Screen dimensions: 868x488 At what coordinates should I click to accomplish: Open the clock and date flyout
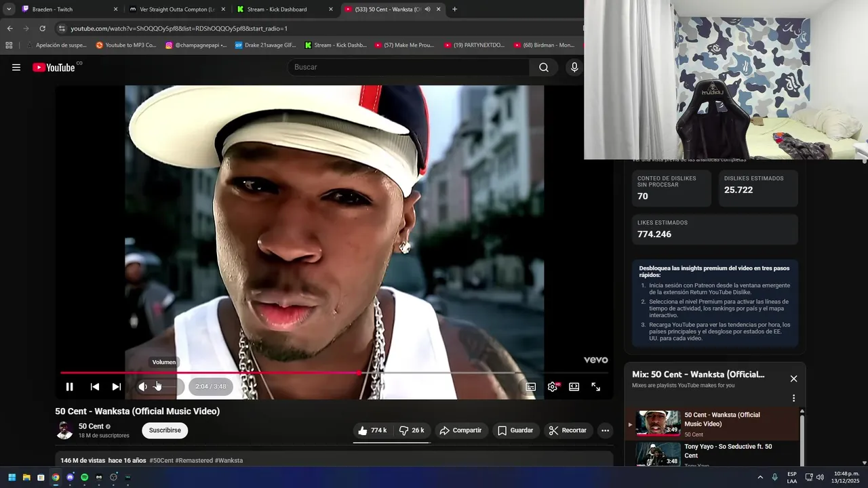pyautogui.click(x=846, y=477)
